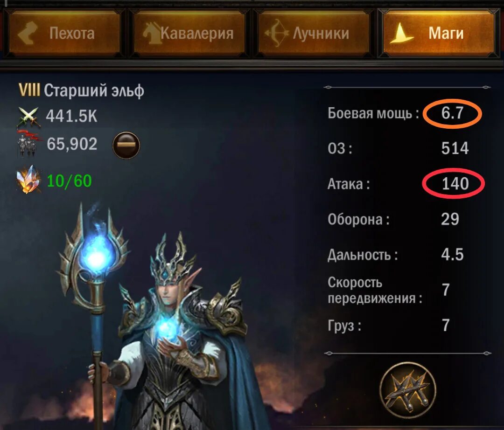
Task: Click the Пехота infantry icon
Action: click(x=28, y=33)
